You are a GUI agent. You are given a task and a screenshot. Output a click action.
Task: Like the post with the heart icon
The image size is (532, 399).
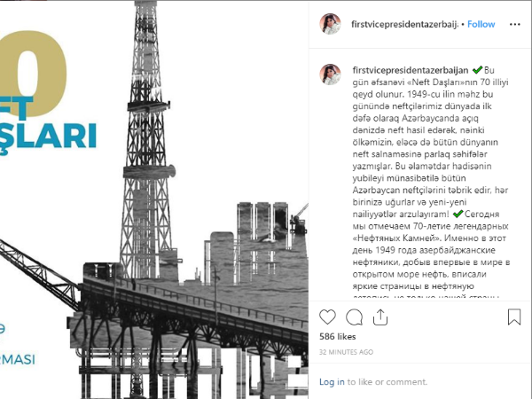point(327,317)
